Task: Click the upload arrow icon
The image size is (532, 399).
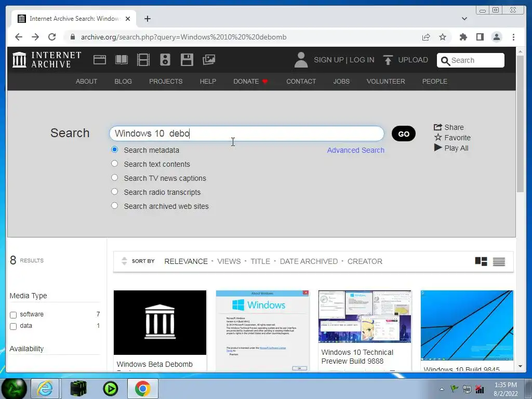Action: coord(388,60)
